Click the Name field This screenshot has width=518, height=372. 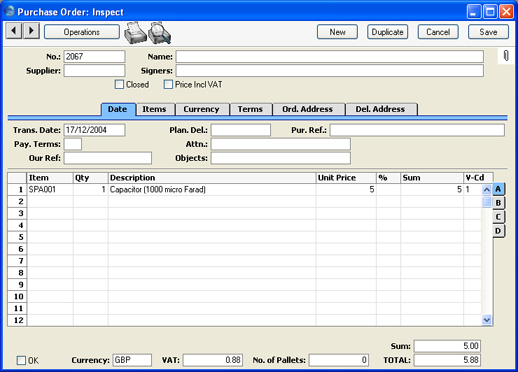coord(330,57)
